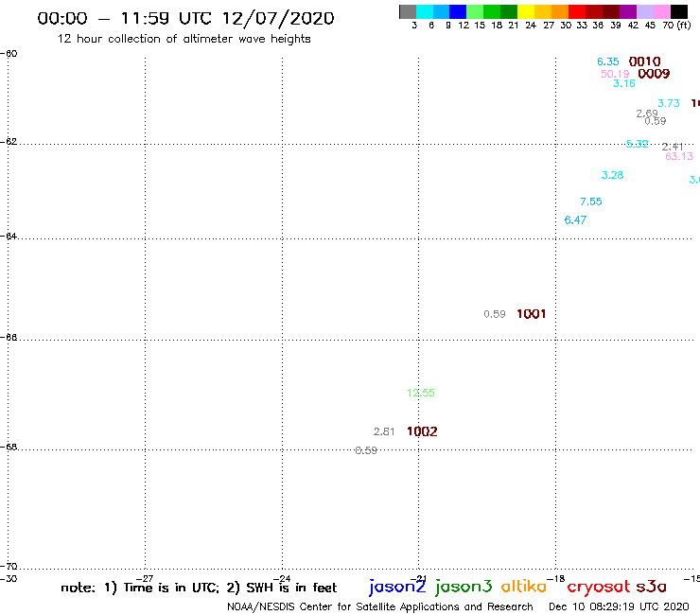Select the time label 0009
The width and height of the screenshot is (700, 615).
point(654,74)
